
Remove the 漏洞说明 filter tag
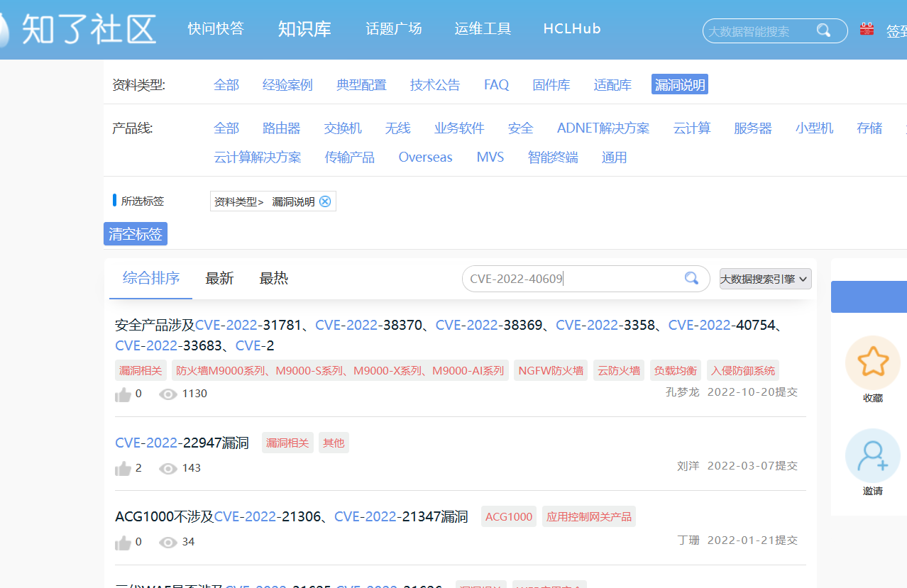[x=325, y=201]
